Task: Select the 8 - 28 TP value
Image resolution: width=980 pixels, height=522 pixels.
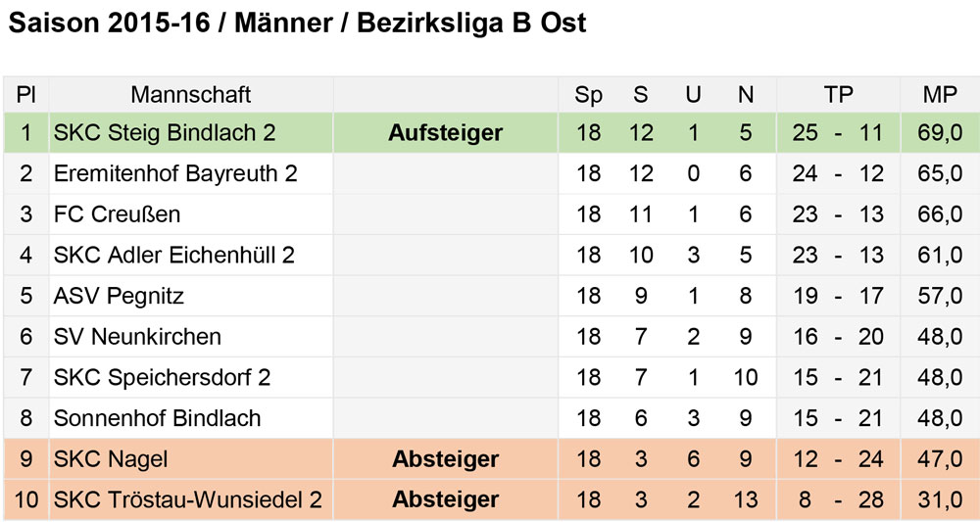Action: [x=838, y=499]
